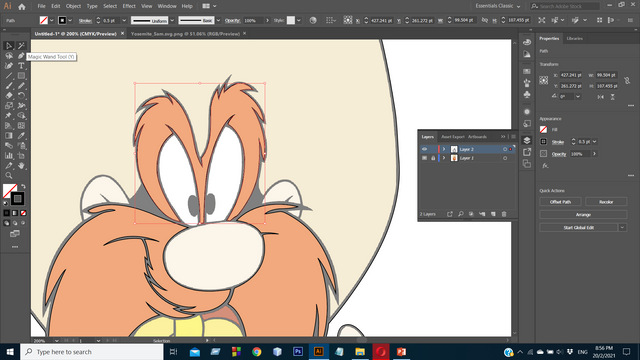Screen dimensions: 640x360
Task: Click Start Global Edit button
Action: (x=579, y=228)
